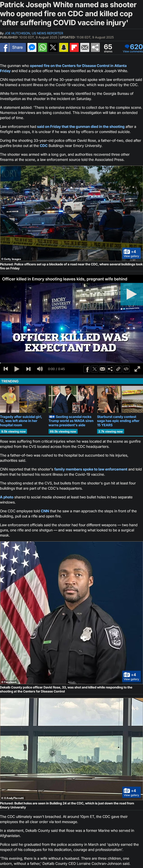Copy video link from player bar

[x=118, y=369]
